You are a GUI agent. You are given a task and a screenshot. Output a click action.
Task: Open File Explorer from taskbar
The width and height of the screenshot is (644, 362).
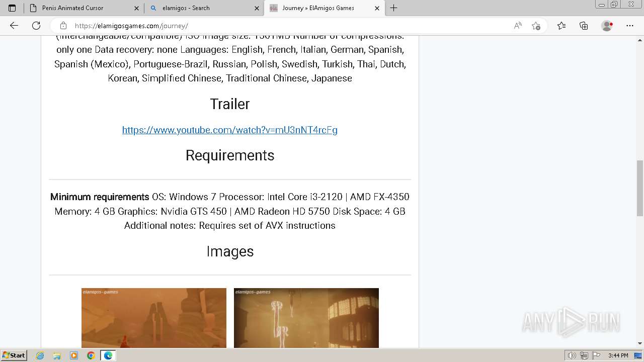57,355
